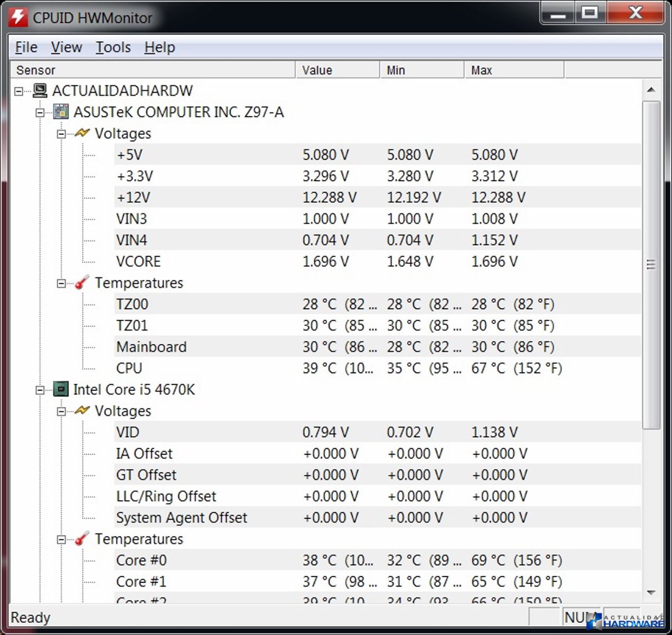Click the scroll down arrow
This screenshot has width=672, height=635.
point(651,593)
